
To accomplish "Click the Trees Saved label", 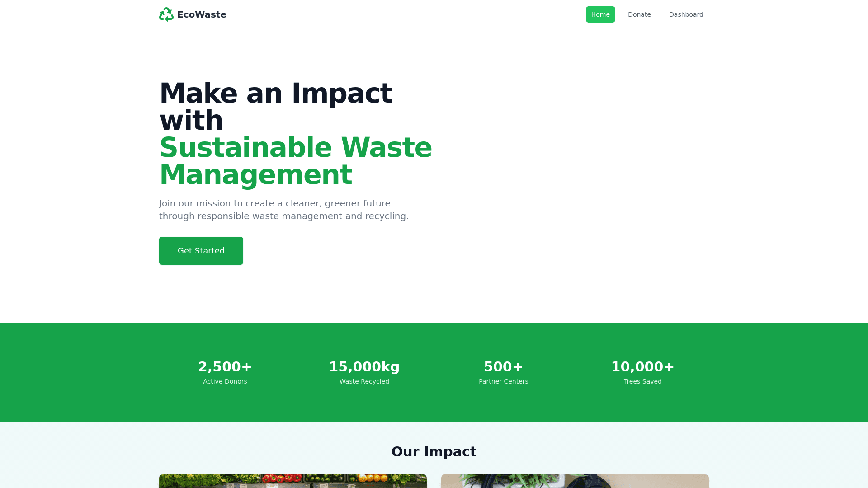I will pos(642,381).
